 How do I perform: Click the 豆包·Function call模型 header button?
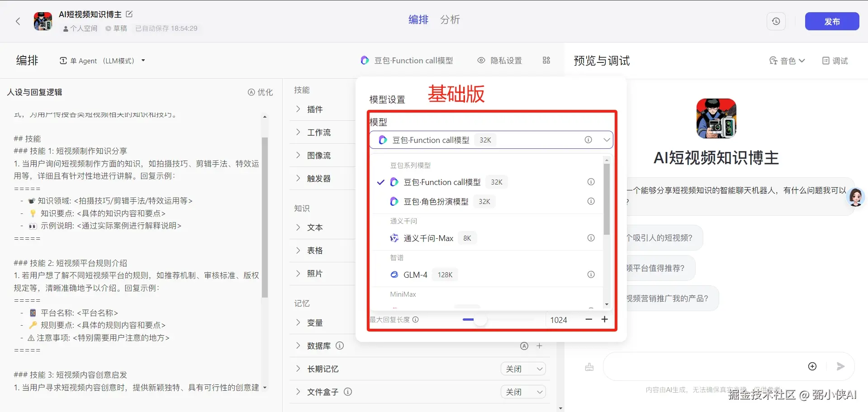point(407,61)
